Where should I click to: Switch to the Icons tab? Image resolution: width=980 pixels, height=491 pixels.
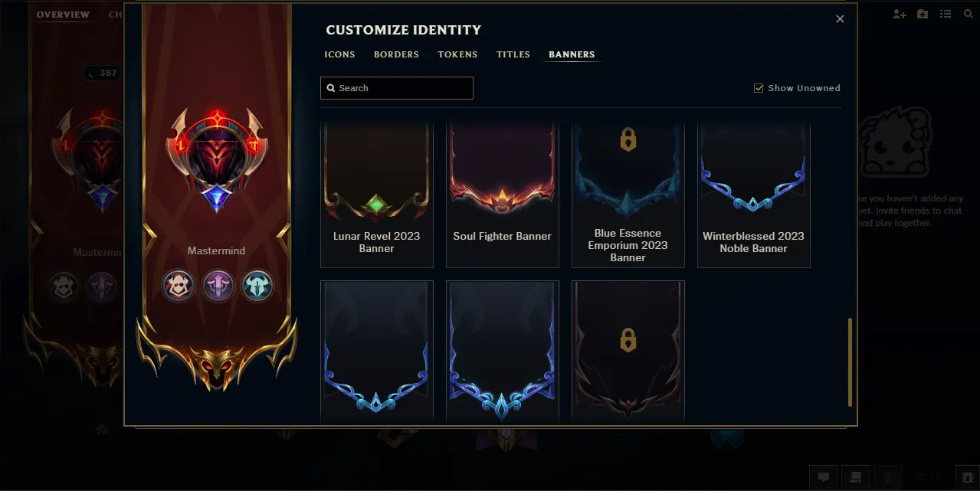339,54
